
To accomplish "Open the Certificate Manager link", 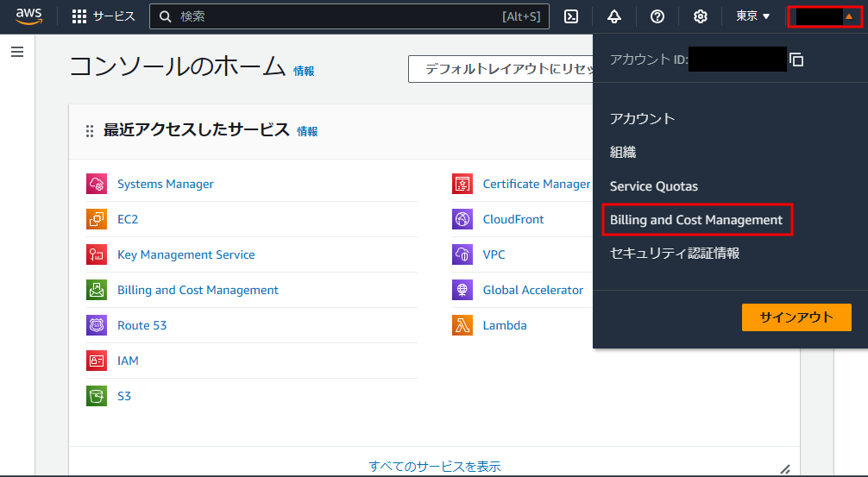I will coord(537,184).
